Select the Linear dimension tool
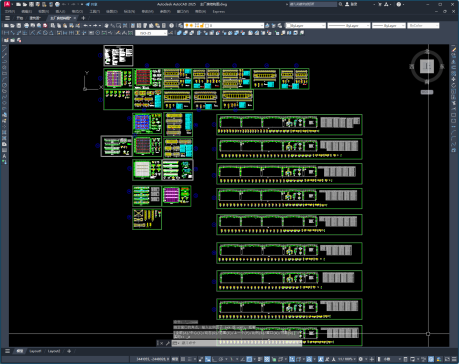 pyautogui.click(x=6, y=33)
